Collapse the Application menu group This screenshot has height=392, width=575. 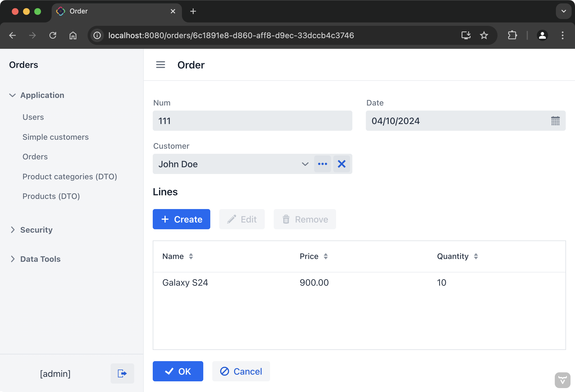point(12,95)
